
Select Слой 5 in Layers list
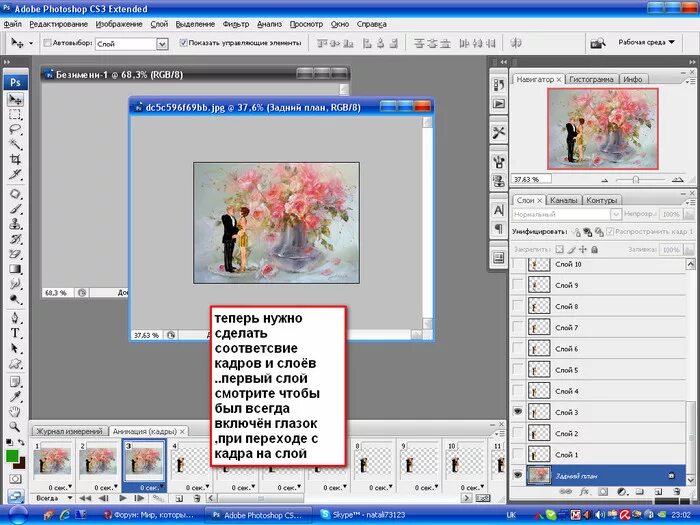606,370
